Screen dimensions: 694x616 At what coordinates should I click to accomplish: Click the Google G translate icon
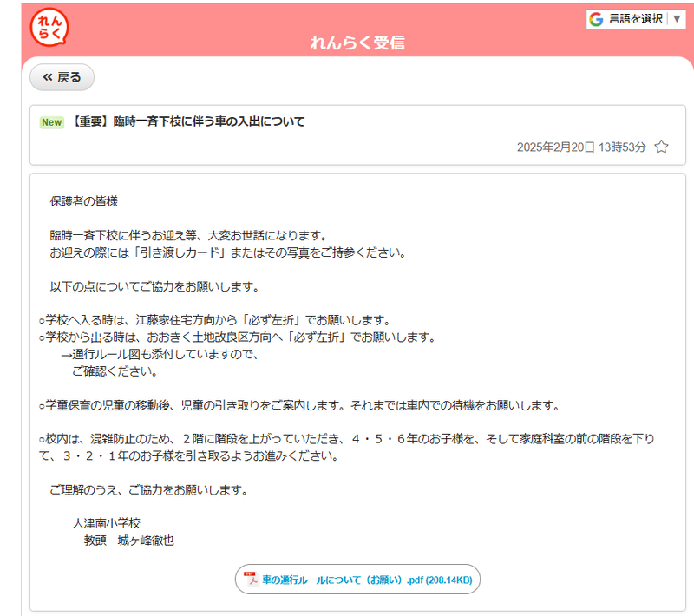point(596,19)
